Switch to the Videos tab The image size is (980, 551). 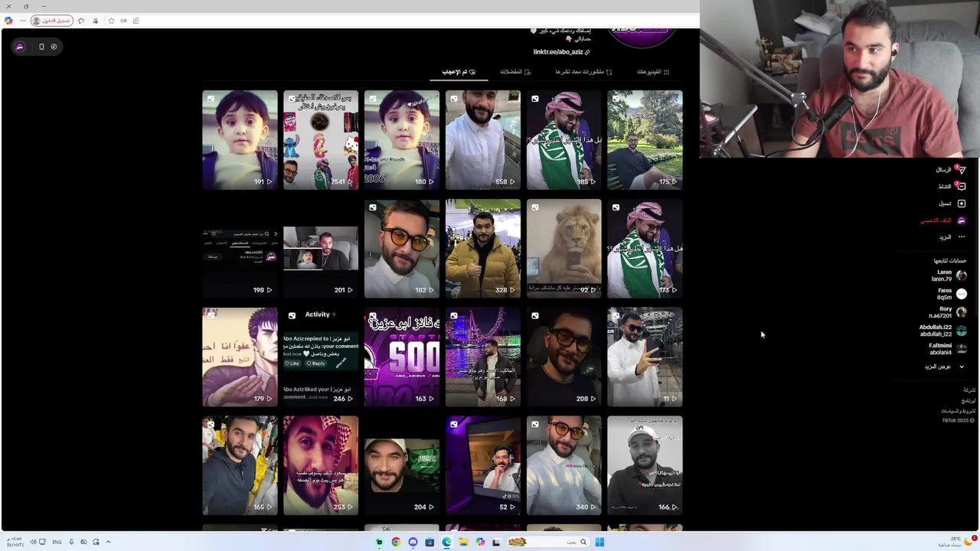tap(653, 72)
